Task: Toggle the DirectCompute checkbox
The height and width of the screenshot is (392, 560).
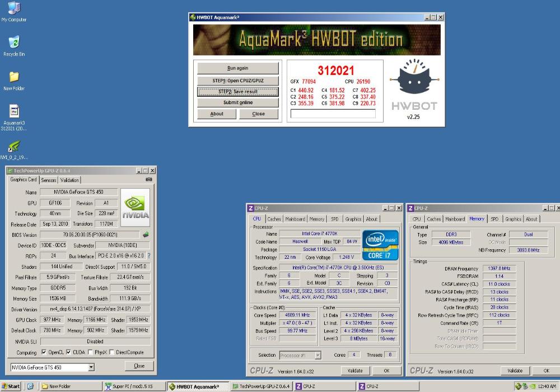Action: click(112, 352)
